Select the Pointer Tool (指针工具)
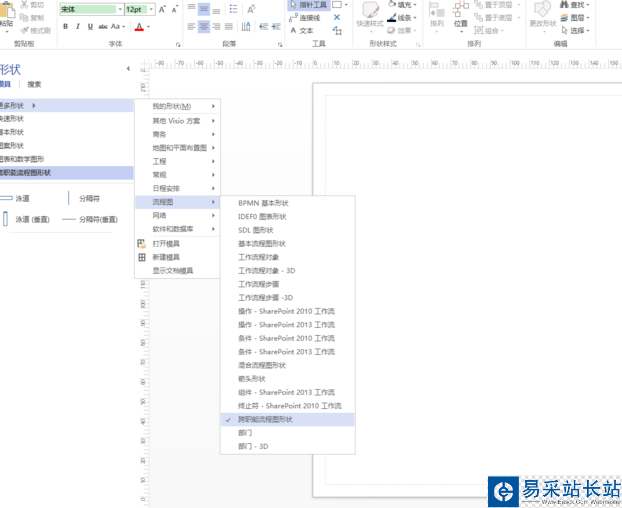The height and width of the screenshot is (508, 622). [x=309, y=5]
